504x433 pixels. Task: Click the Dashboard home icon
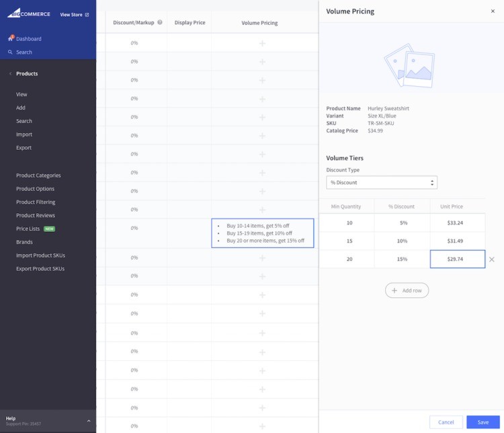(11, 38)
